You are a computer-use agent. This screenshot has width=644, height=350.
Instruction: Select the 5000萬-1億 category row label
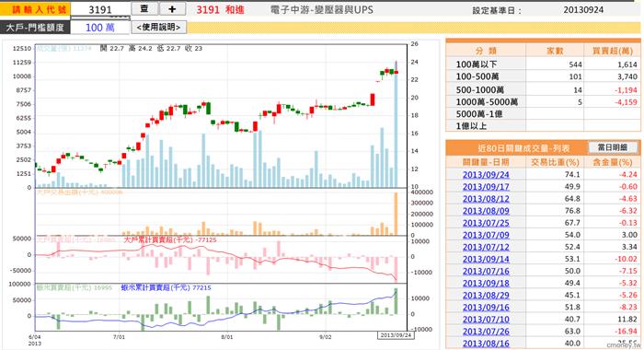[x=479, y=114]
